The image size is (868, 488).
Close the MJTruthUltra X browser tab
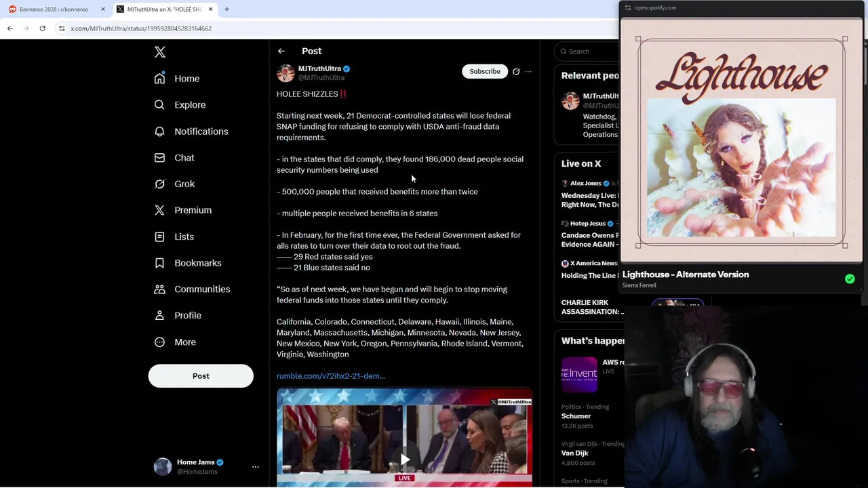point(211,9)
